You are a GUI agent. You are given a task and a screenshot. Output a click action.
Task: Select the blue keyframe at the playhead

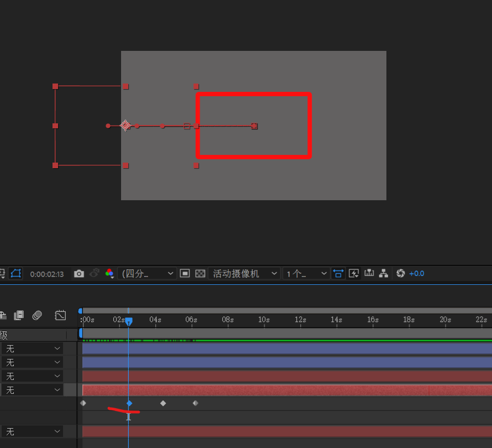[129, 403]
